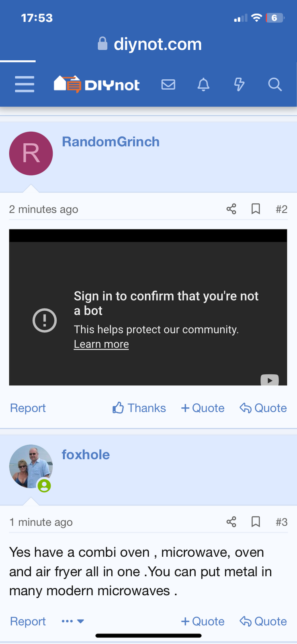Share RandomGrinch's post #2

click(x=231, y=209)
